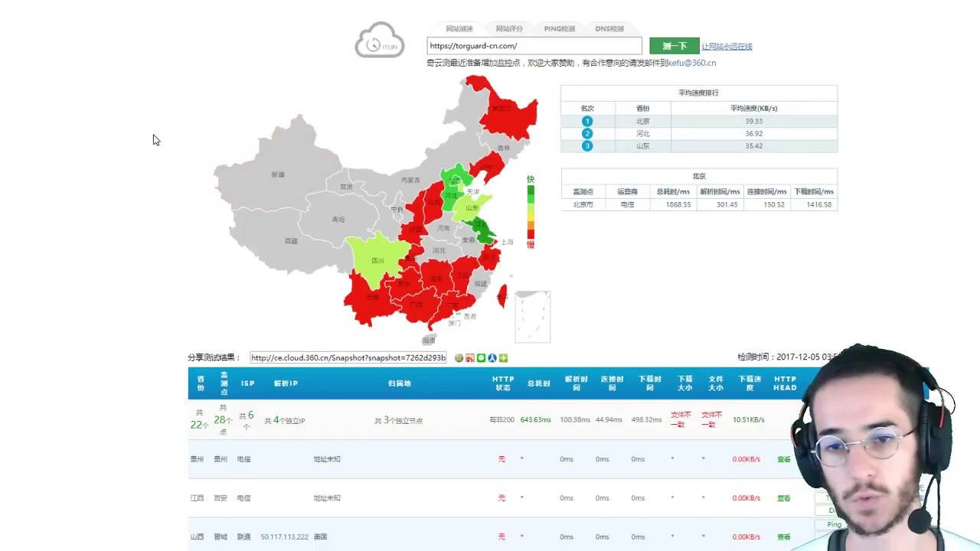The height and width of the screenshot is (551, 980).
Task: Open more share options plus icon
Action: pyautogui.click(x=504, y=357)
